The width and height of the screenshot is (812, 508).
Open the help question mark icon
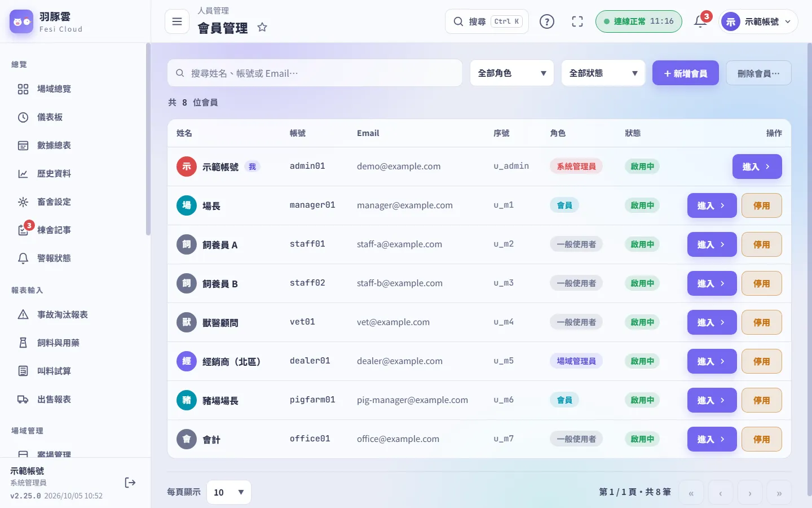coord(547,21)
